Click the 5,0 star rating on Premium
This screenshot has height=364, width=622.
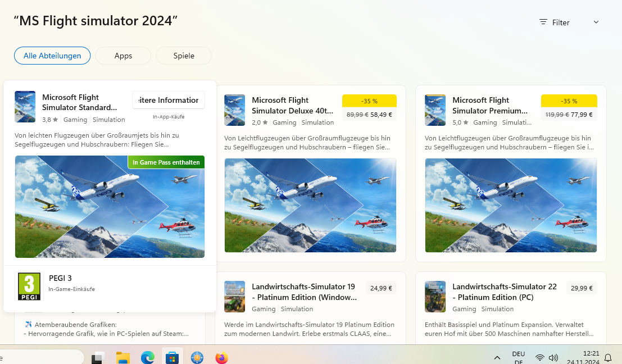click(x=460, y=122)
